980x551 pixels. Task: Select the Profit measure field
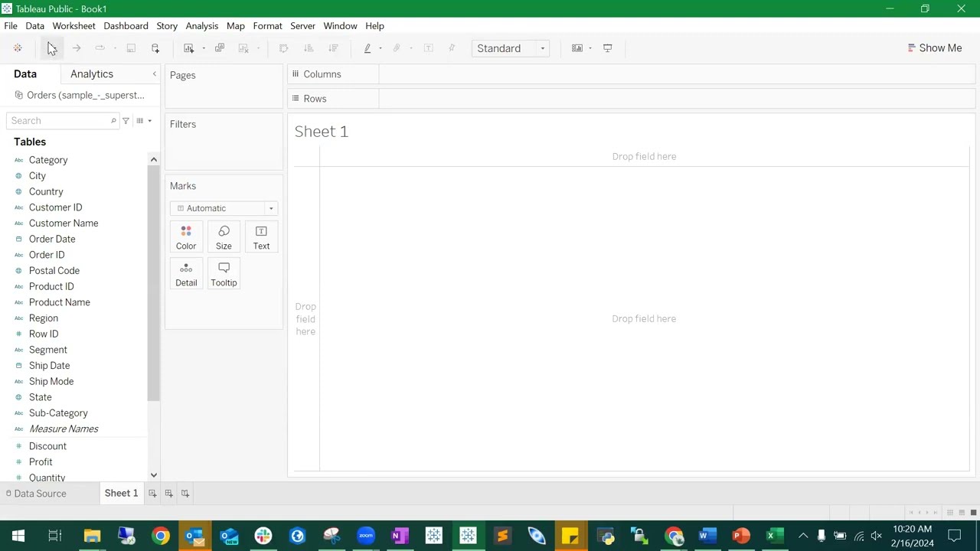41,462
